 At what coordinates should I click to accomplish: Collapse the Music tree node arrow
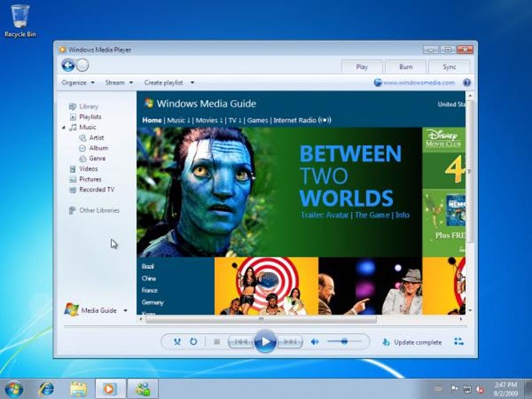pos(63,128)
